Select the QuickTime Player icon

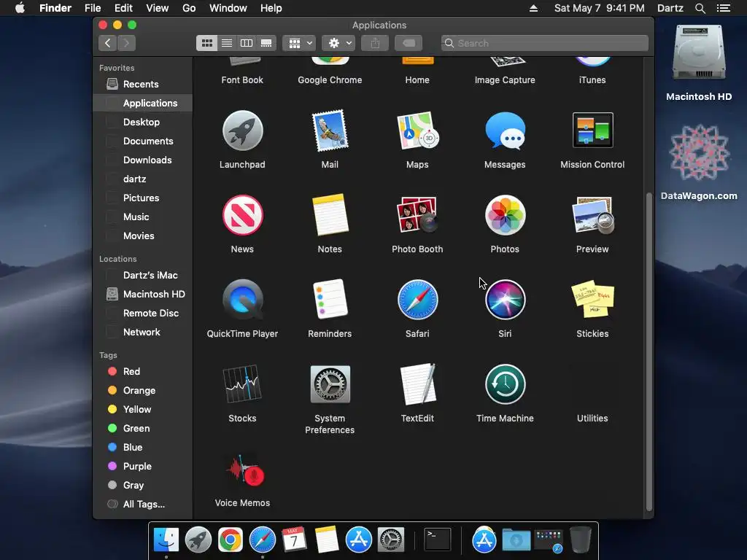[242, 300]
